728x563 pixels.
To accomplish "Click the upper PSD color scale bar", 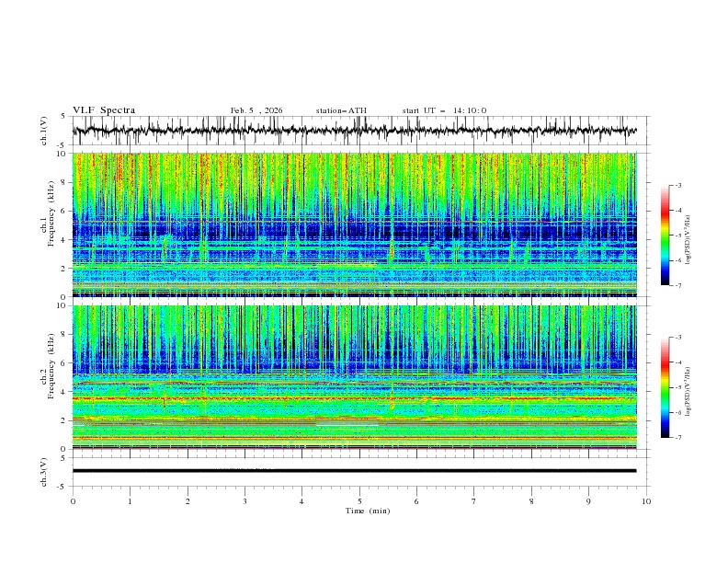I will tap(665, 236).
